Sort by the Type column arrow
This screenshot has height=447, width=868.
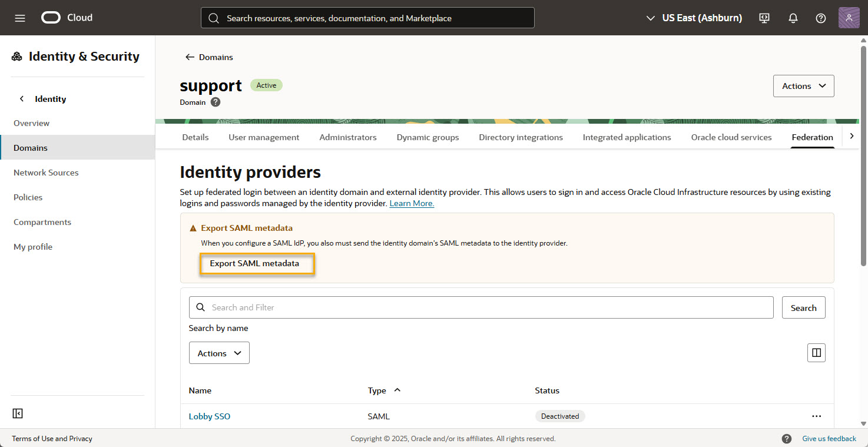tap(397, 390)
